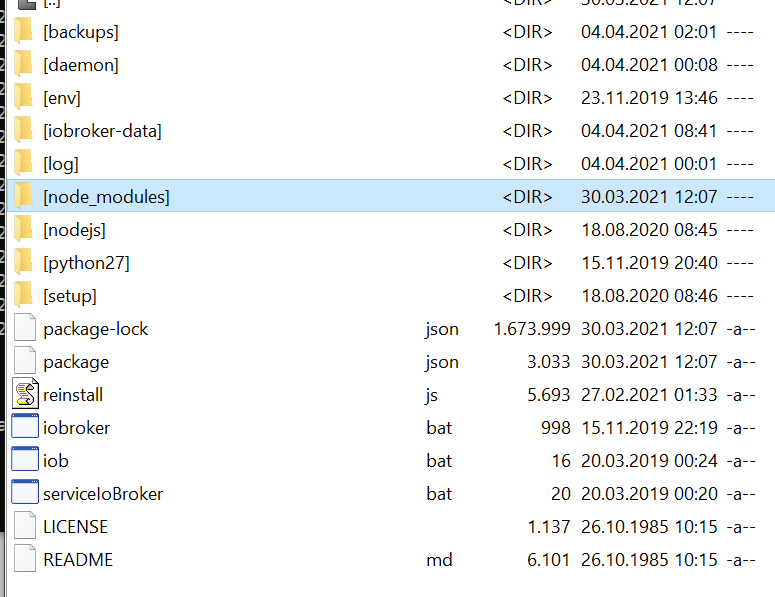Click the README file icon
Viewport: 775px width, 597px height.
coord(25,559)
